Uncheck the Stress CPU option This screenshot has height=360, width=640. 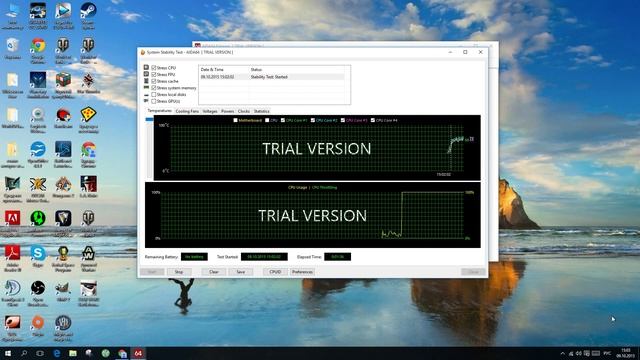154,68
